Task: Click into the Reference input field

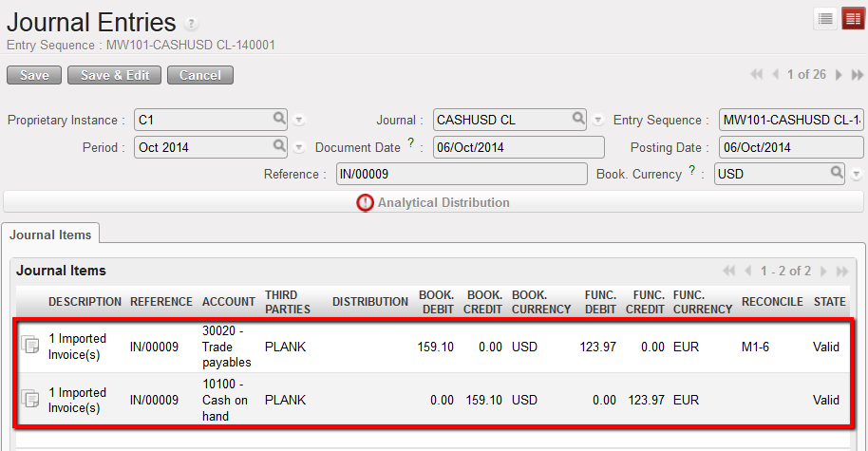Action: (x=462, y=174)
